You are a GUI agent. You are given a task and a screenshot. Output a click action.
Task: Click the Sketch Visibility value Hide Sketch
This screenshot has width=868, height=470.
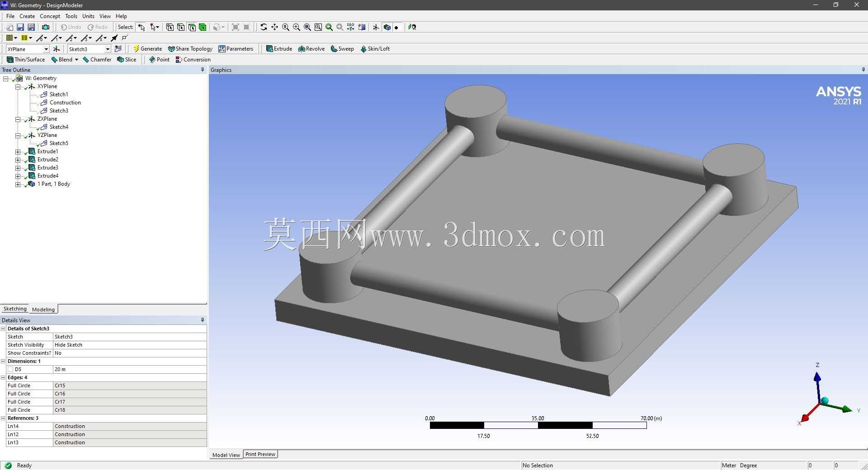[x=130, y=345]
